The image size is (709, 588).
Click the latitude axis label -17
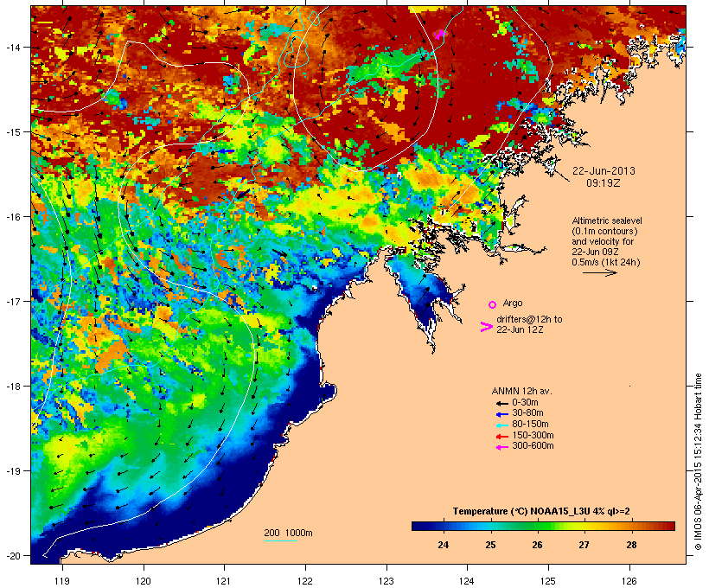[12, 301]
